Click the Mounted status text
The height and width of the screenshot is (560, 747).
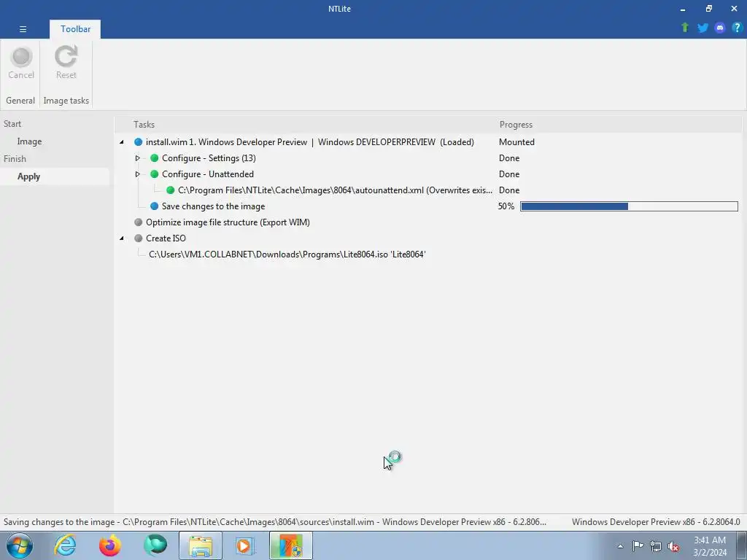click(x=516, y=142)
